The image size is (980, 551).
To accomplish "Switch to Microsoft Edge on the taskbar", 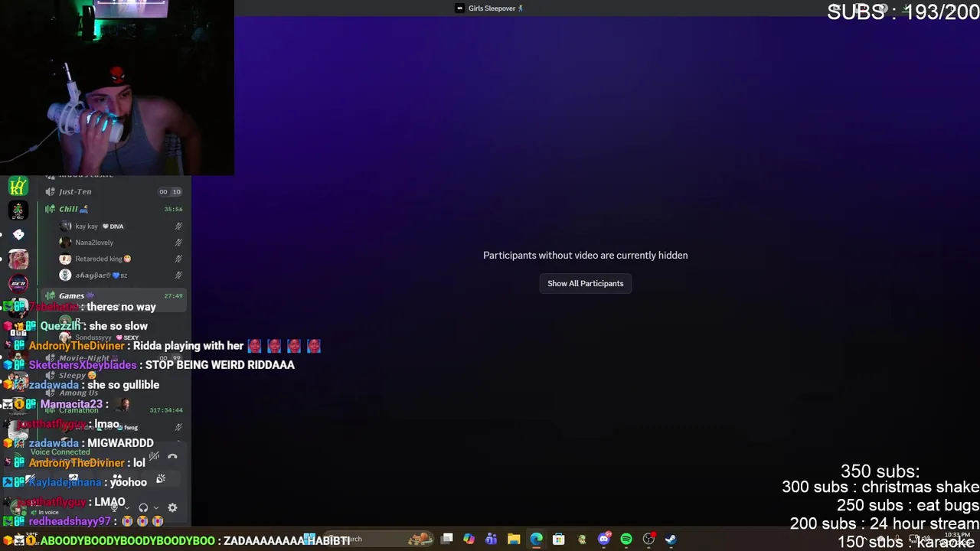I will click(x=536, y=539).
